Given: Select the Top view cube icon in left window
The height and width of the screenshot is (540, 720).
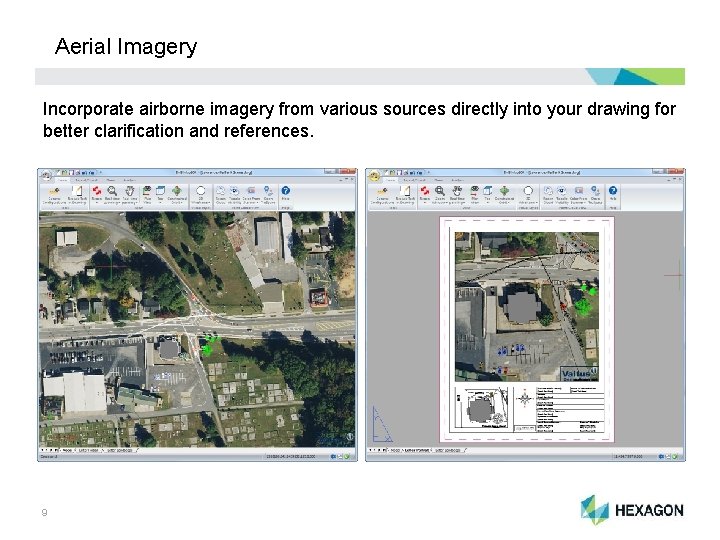Looking at the screenshot, I should [161, 191].
